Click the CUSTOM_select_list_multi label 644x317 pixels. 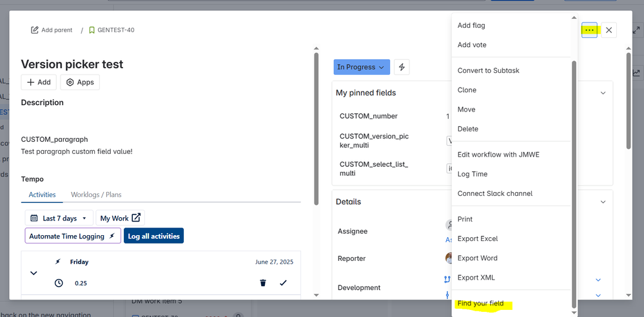(374, 169)
